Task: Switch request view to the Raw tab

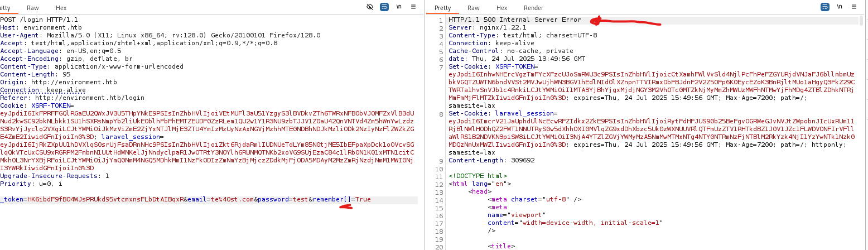Action: pos(34,8)
